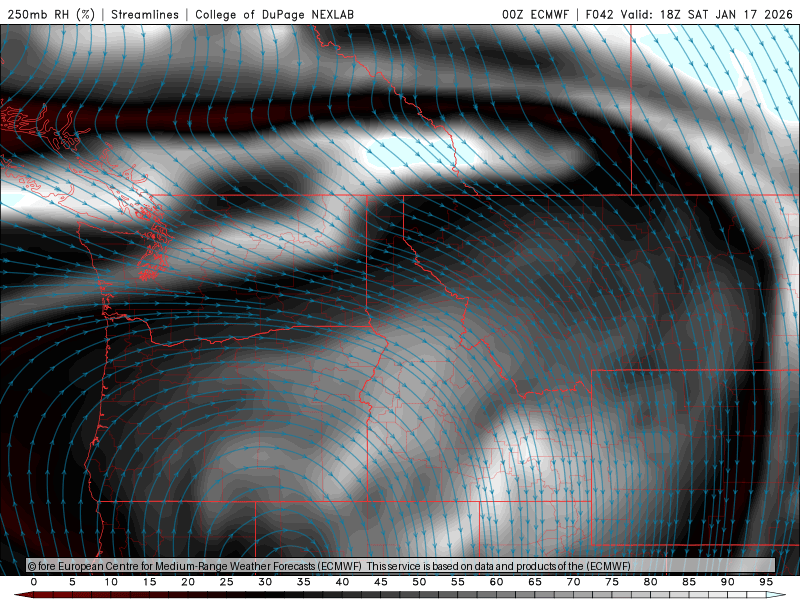Viewport: 800px width, 600px height.
Task: Click 'College of DuPage NEXLAB' header text
Action: [x=274, y=14]
